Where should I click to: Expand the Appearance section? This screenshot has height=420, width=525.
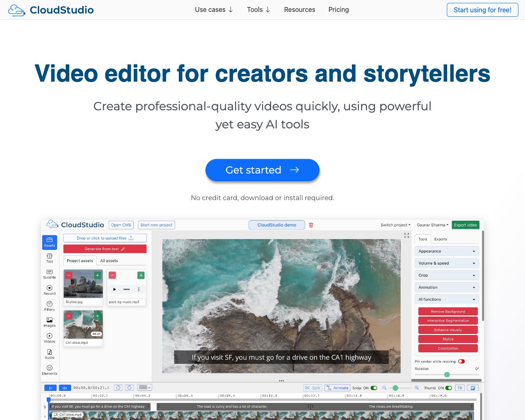click(446, 251)
